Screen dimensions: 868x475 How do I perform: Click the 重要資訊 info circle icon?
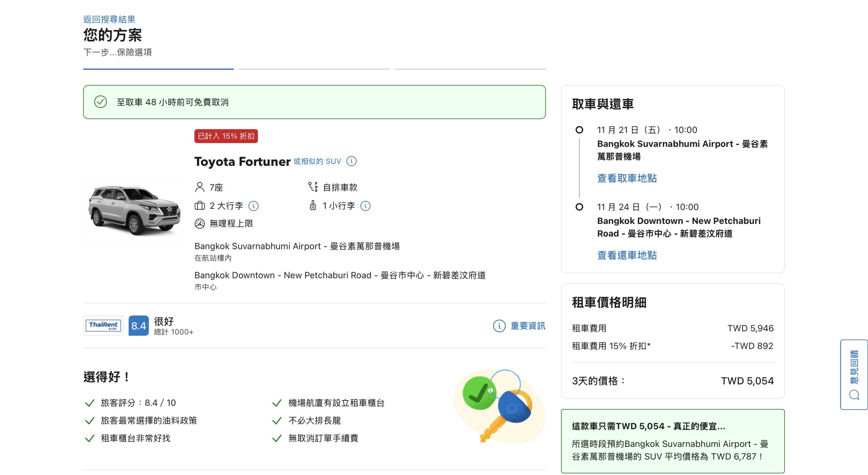(499, 326)
